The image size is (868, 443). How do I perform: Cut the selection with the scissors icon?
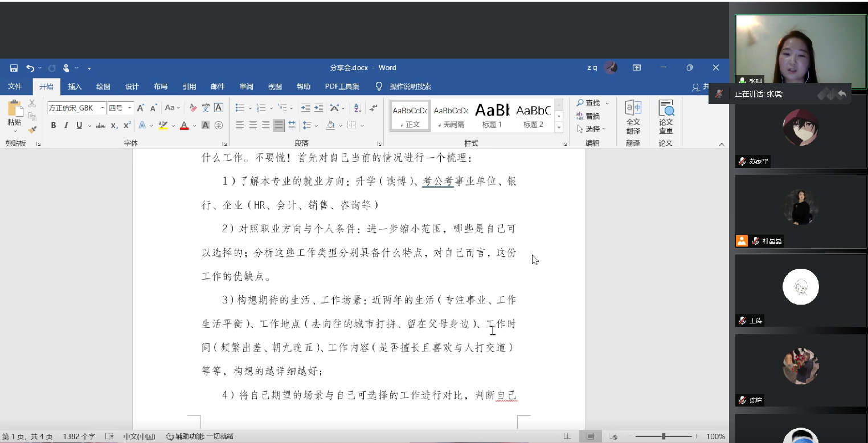tap(32, 103)
